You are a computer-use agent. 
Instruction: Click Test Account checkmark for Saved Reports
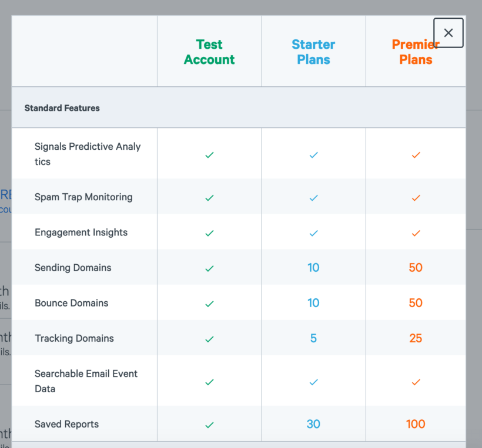[209, 425]
